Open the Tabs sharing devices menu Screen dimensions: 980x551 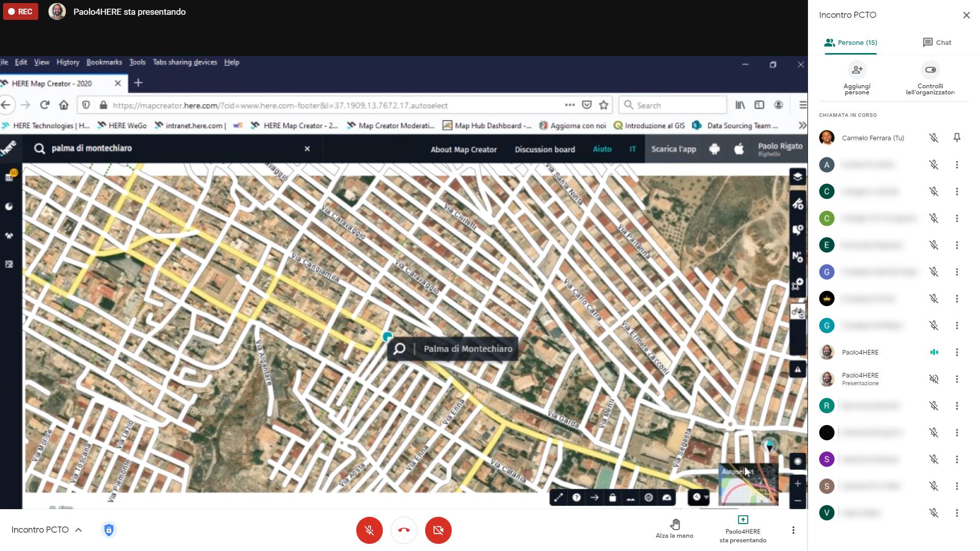[185, 62]
